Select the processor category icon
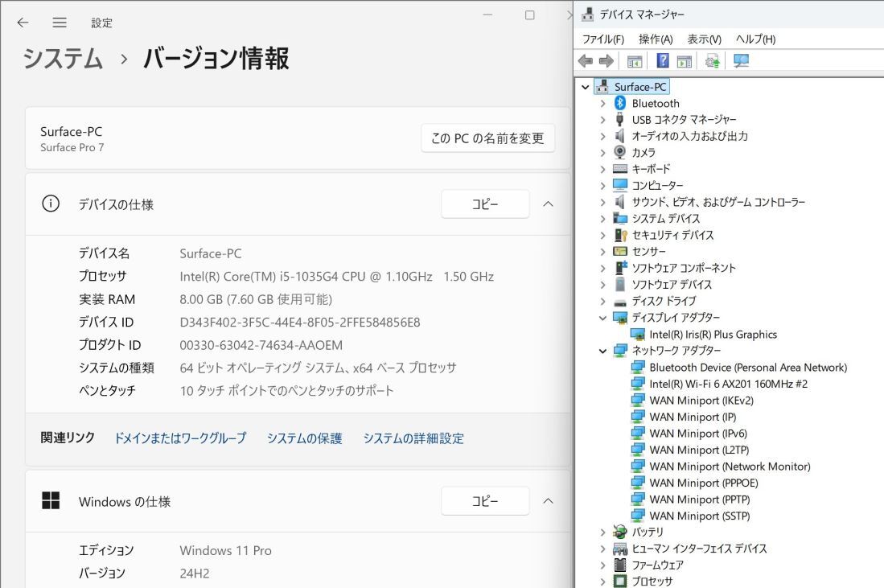 (x=620, y=581)
